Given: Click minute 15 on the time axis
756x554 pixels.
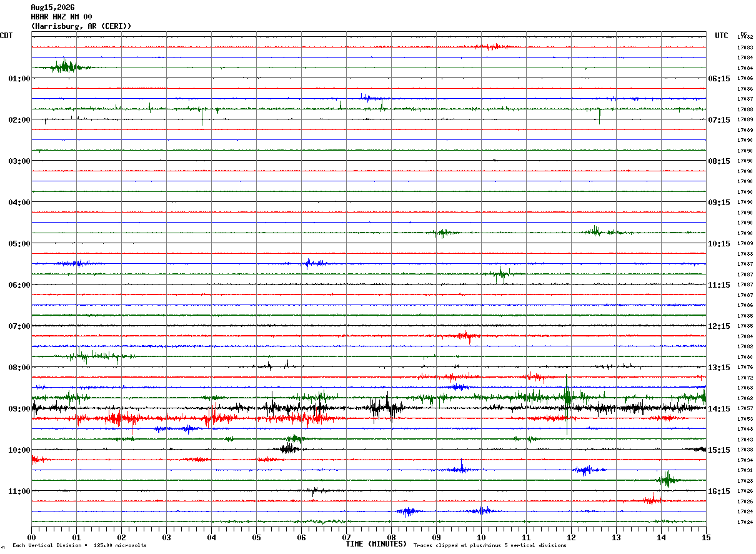Looking at the screenshot, I should (x=706, y=537).
